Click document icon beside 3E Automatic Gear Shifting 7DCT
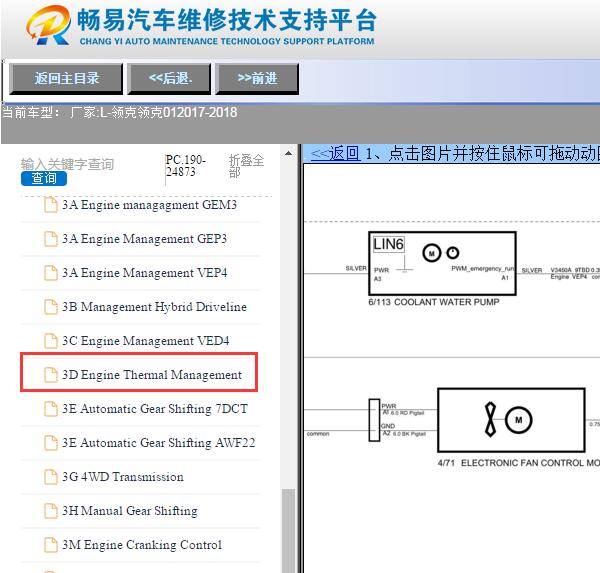The width and height of the screenshot is (600, 573). tap(51, 409)
